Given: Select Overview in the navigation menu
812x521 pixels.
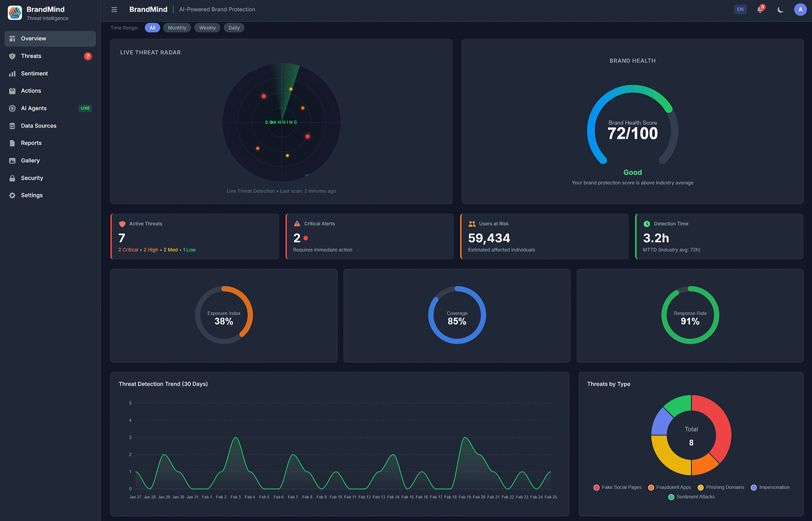Looking at the screenshot, I should pyautogui.click(x=33, y=39).
